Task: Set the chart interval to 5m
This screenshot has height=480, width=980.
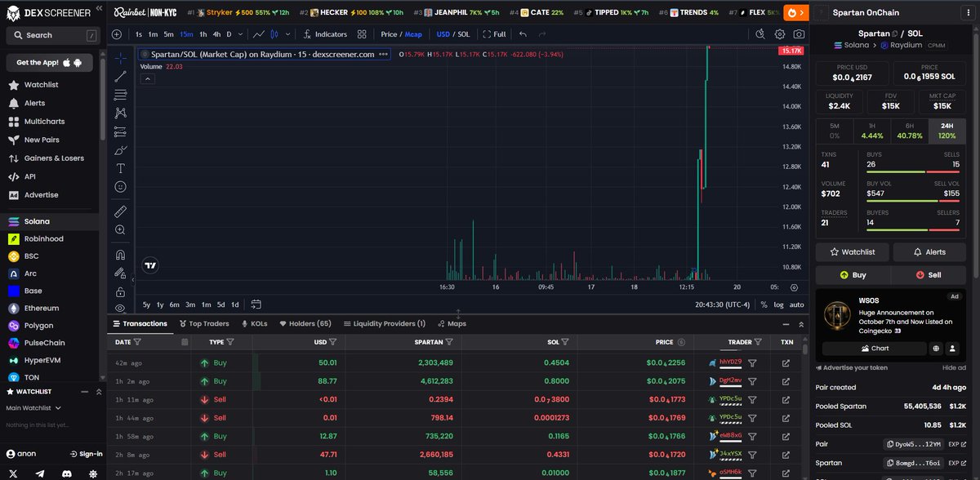Action: 168,34
